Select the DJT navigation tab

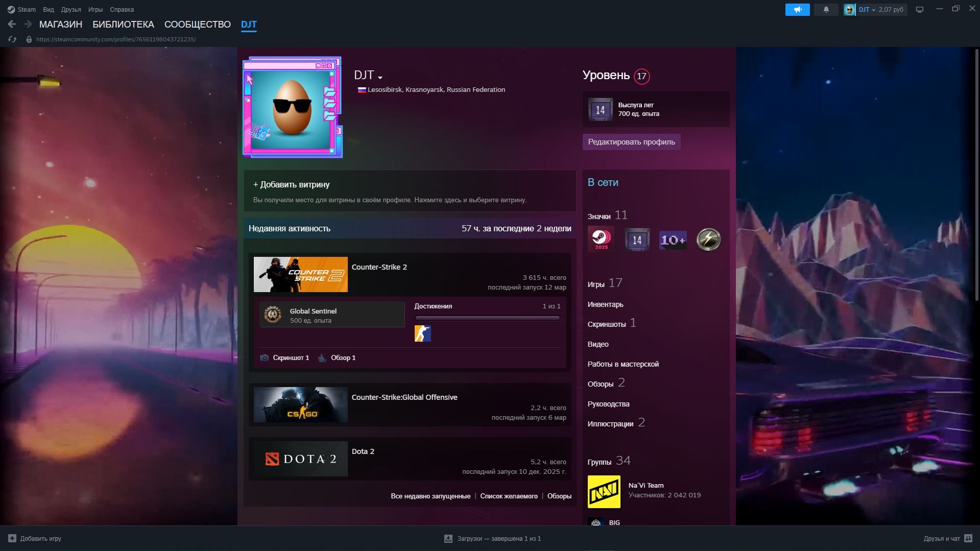[x=249, y=24]
